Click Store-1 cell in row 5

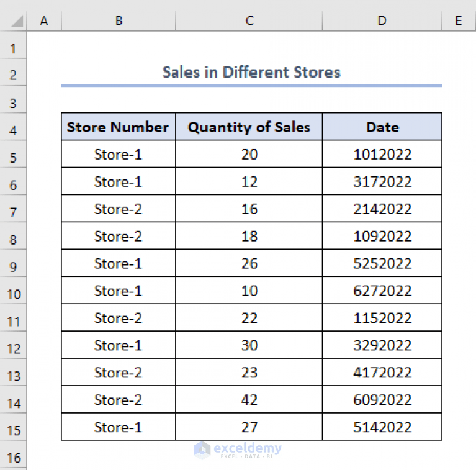click(119, 154)
